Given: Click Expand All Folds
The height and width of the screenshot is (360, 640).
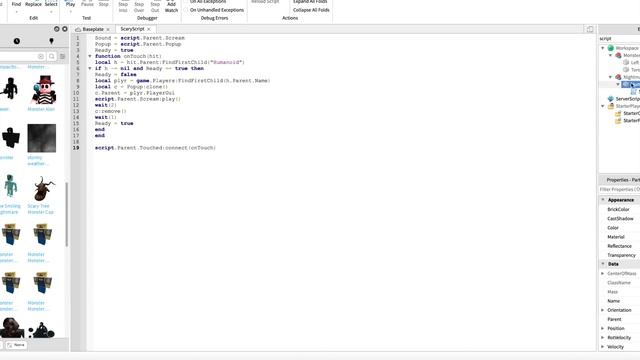Looking at the screenshot, I should tap(310, 2).
